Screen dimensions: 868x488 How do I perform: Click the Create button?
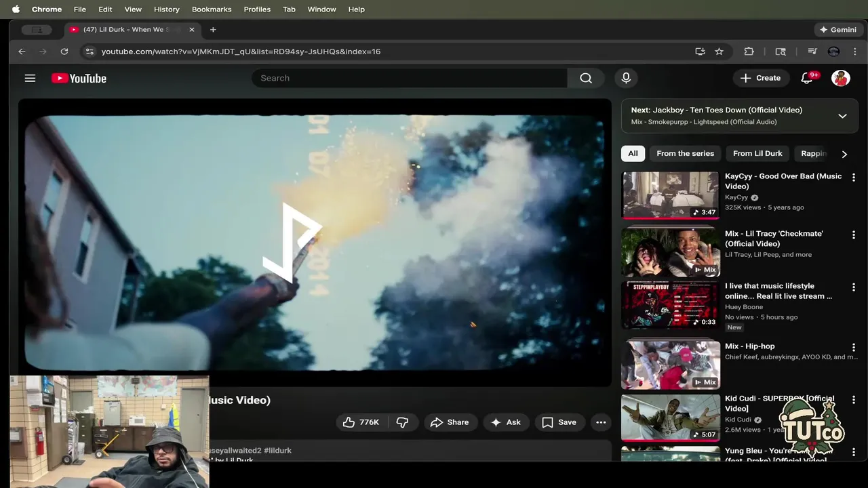(761, 78)
